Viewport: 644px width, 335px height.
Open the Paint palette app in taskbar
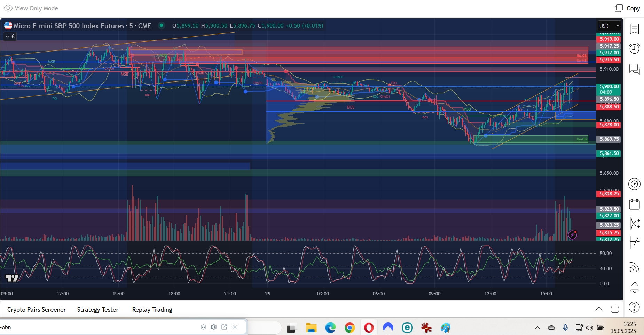pyautogui.click(x=445, y=328)
